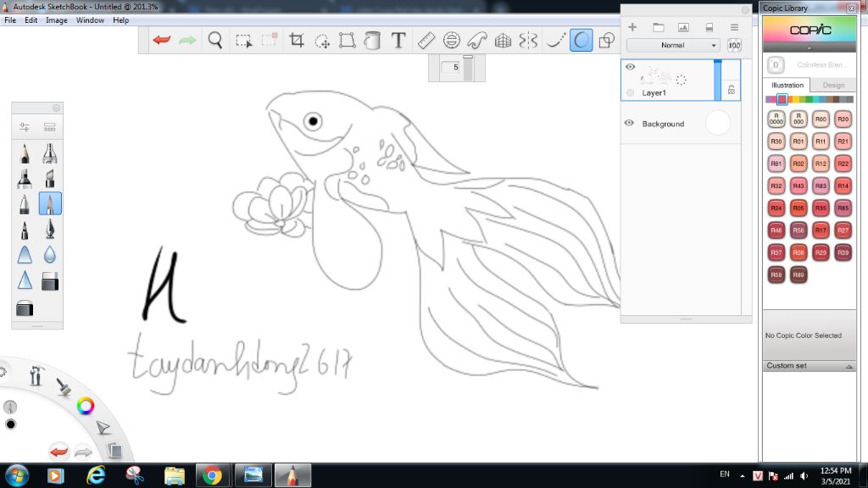Click the lagoon undo arrow

[58, 452]
